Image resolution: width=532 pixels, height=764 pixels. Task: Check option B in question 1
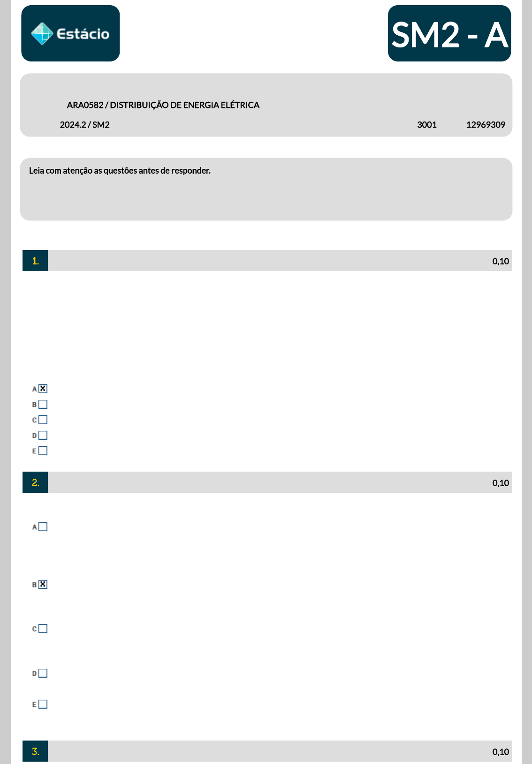coord(43,404)
